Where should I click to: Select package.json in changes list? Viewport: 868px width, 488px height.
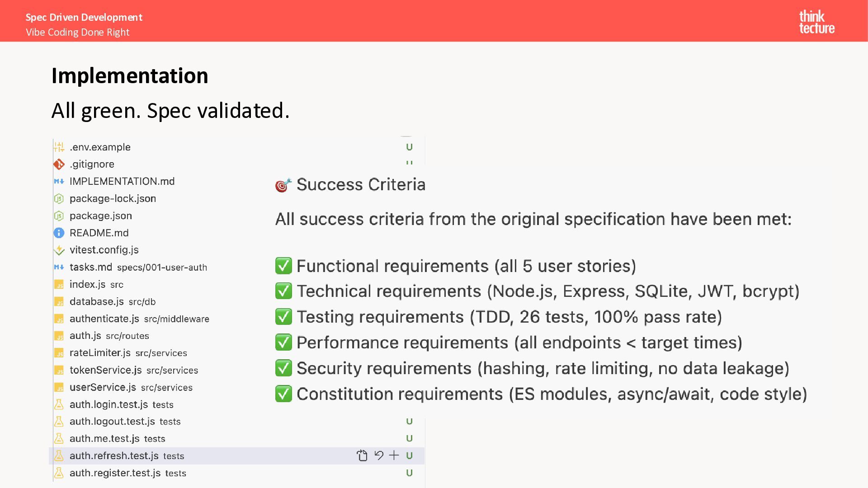[x=100, y=216]
